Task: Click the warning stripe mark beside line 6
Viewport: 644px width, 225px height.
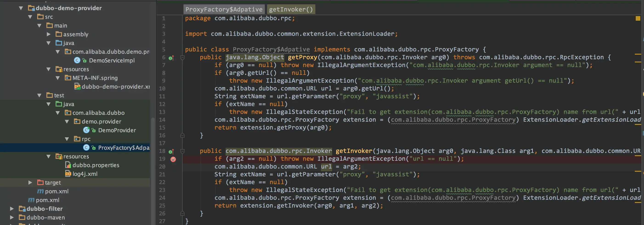Action: pos(638,54)
